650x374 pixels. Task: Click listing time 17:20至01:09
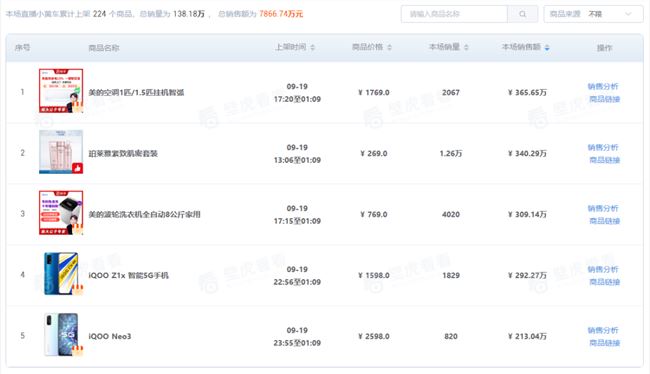click(x=297, y=99)
